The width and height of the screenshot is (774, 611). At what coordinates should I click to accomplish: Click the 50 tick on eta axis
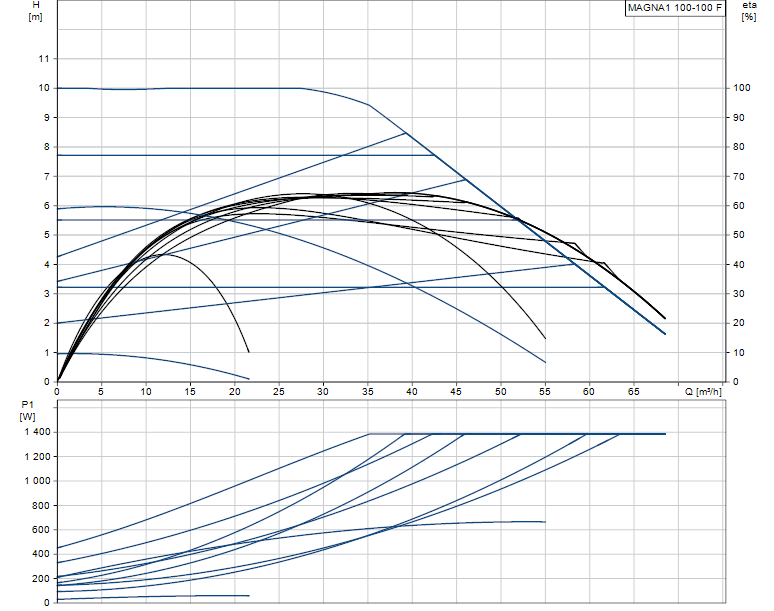[x=738, y=235]
